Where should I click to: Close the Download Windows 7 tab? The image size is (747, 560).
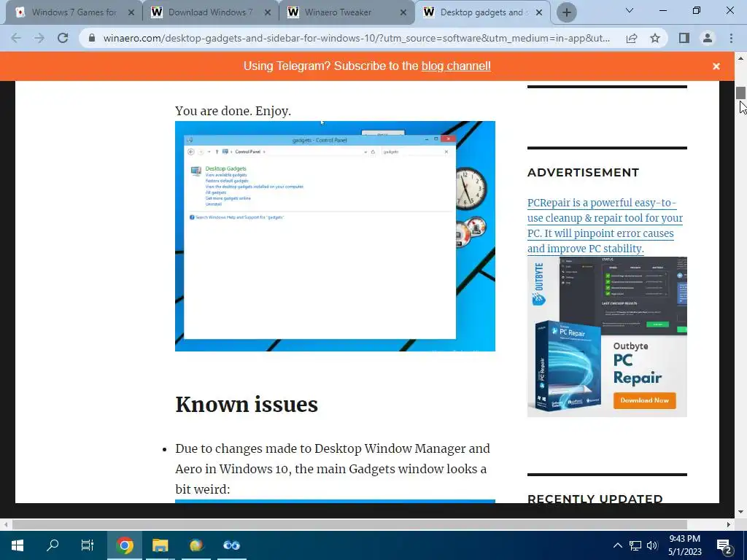click(x=268, y=13)
